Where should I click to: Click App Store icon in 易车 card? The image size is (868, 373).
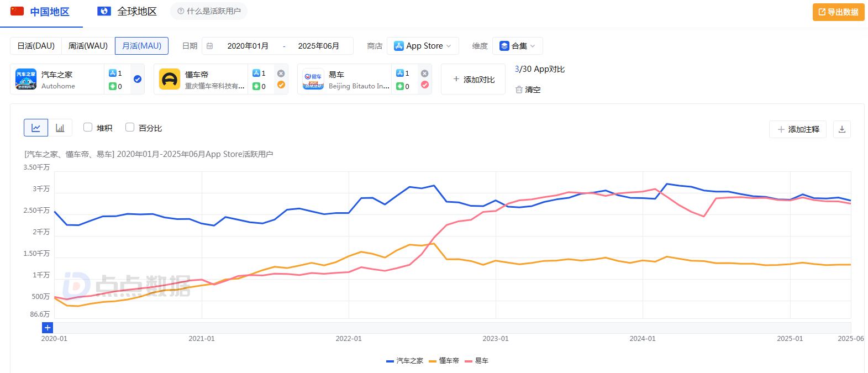tap(400, 73)
